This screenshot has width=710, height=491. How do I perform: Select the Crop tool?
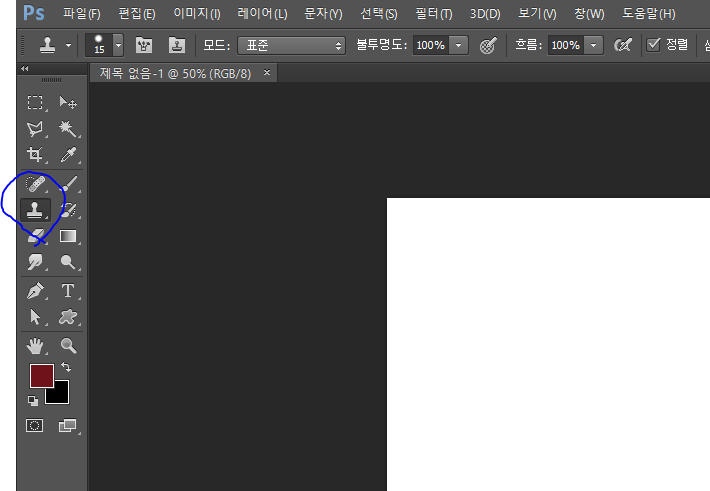[36, 155]
